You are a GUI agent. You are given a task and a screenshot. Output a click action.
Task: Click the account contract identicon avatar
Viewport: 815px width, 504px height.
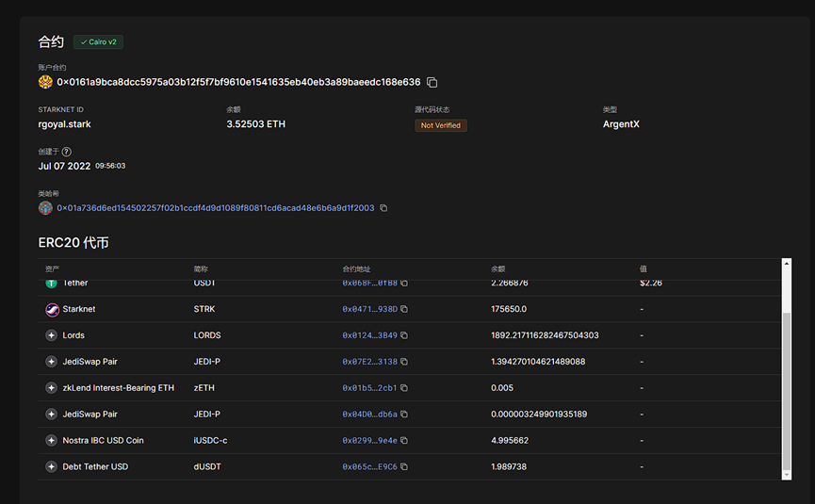(x=45, y=83)
